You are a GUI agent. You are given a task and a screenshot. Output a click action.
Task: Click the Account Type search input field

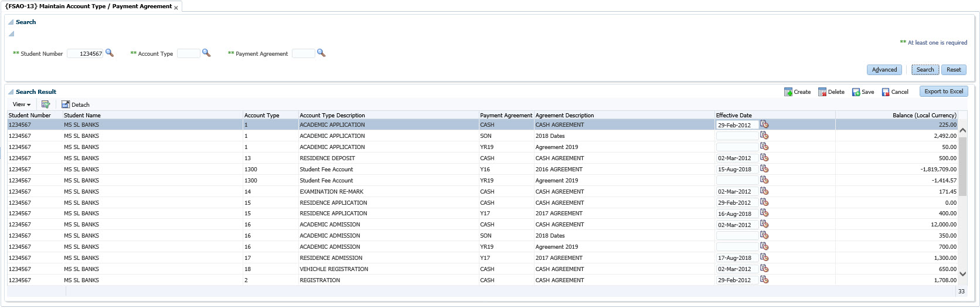[x=188, y=53]
